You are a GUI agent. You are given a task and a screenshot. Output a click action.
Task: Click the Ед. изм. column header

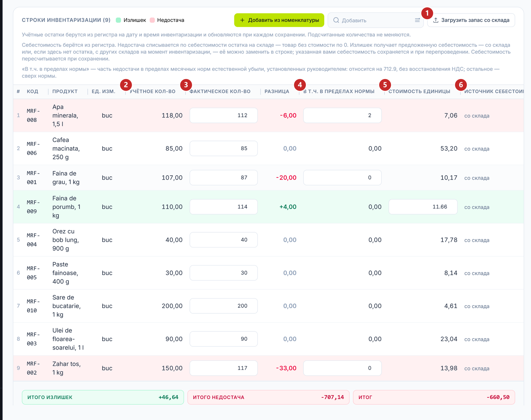103,91
